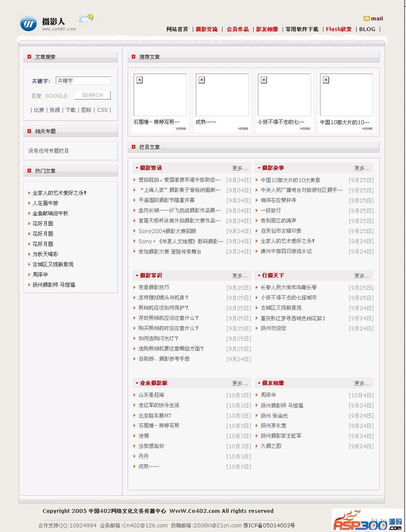
Task: Open hot article 人在画中游
Action: click(45, 203)
